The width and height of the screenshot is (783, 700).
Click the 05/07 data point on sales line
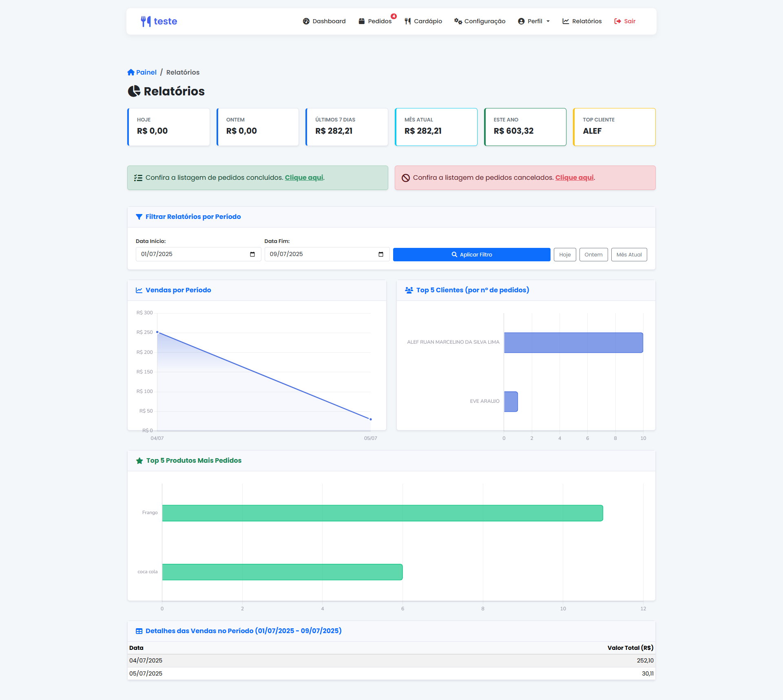point(371,419)
